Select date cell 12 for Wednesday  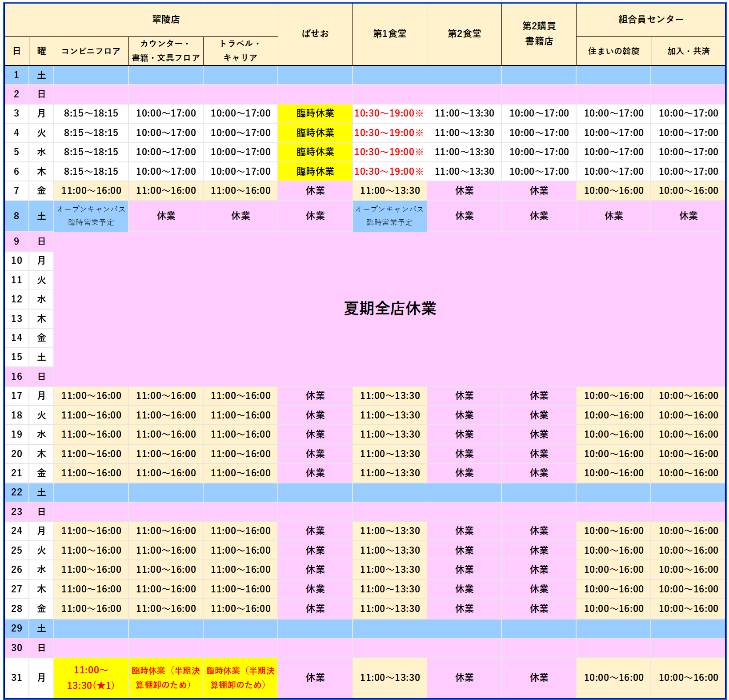tap(17, 299)
